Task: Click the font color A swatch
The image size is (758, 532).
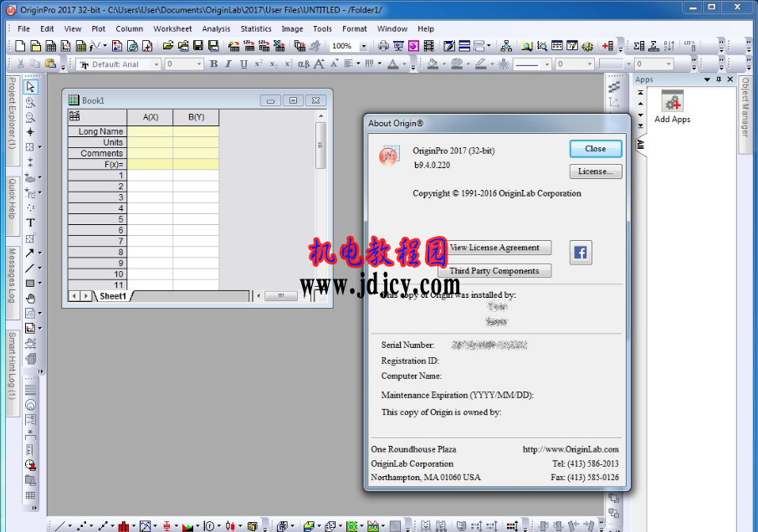Action: [392, 64]
